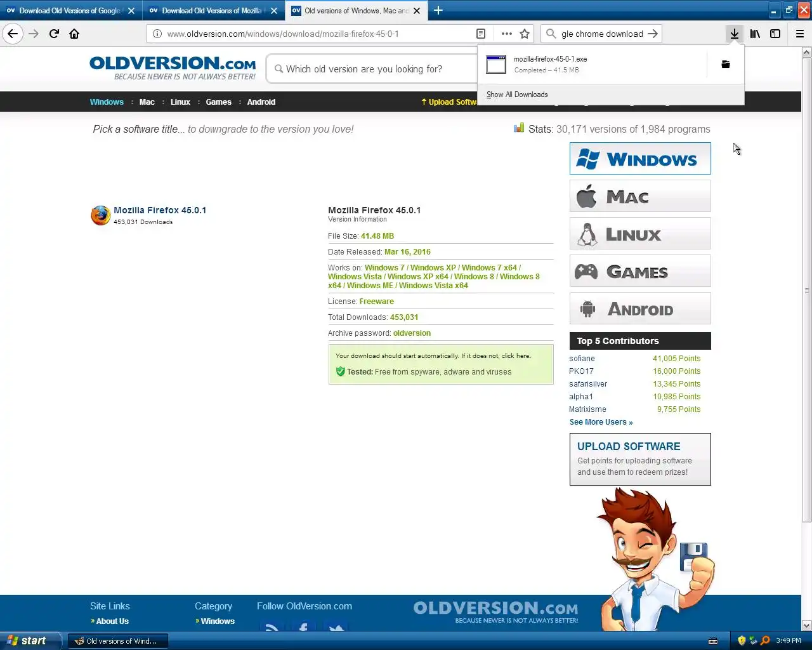Click Windows under footer Category
The image size is (812, 650).
pos(218,621)
